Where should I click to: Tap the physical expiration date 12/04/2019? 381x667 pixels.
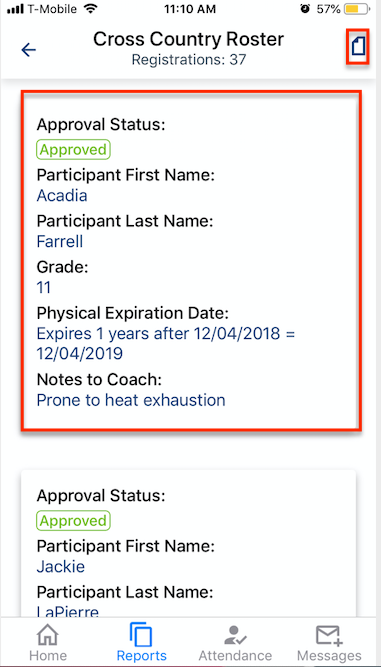pos(80,354)
